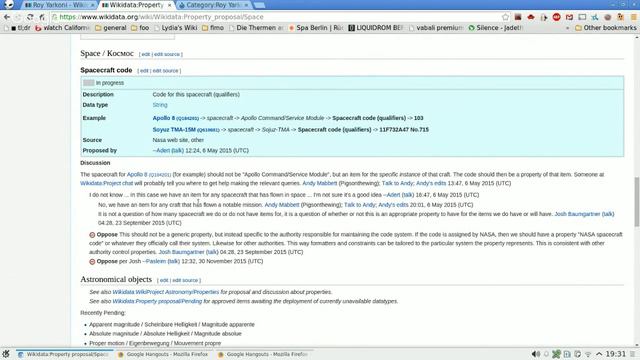Open Josh Baumgartner link in the Oppose comment
640x360 pixels.
tap(181, 252)
